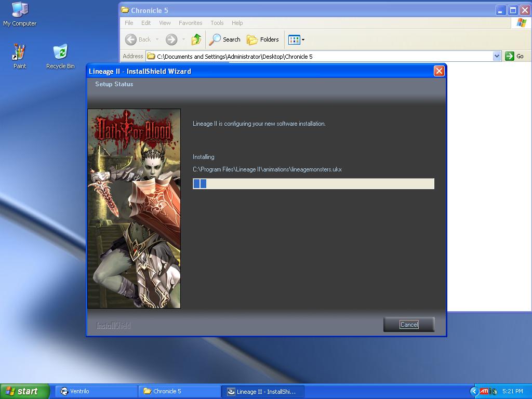This screenshot has width=532, height=399.
Task: Open the Address bar dropdown list
Action: 497,56
